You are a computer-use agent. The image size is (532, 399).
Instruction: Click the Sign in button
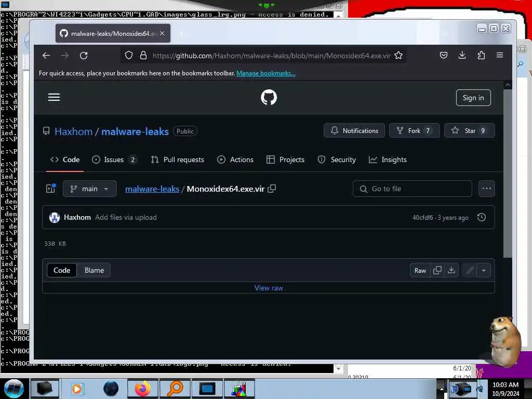click(473, 98)
